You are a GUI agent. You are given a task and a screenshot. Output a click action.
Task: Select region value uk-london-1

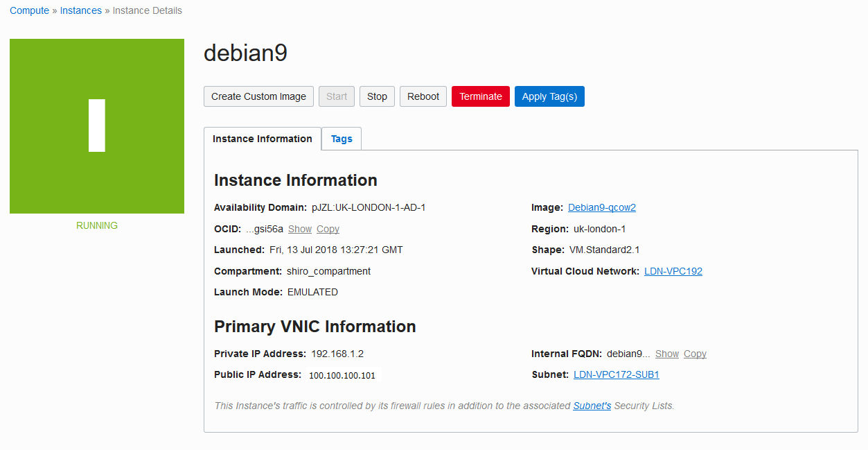pos(599,229)
